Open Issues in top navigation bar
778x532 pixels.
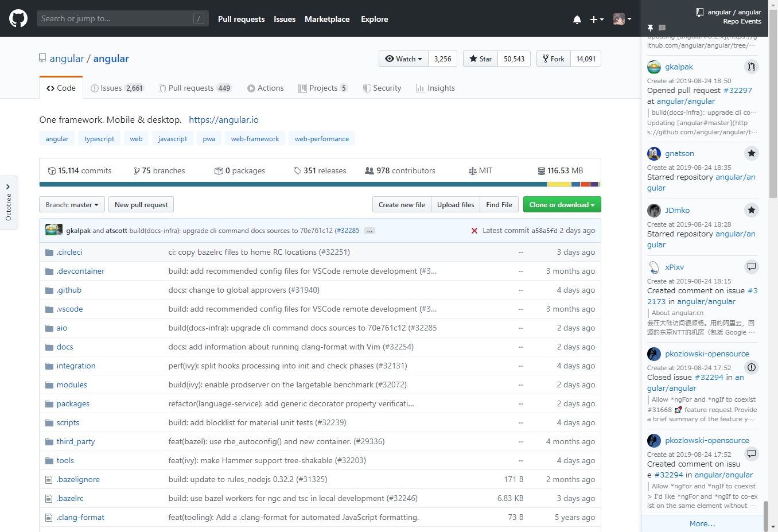pyautogui.click(x=285, y=19)
